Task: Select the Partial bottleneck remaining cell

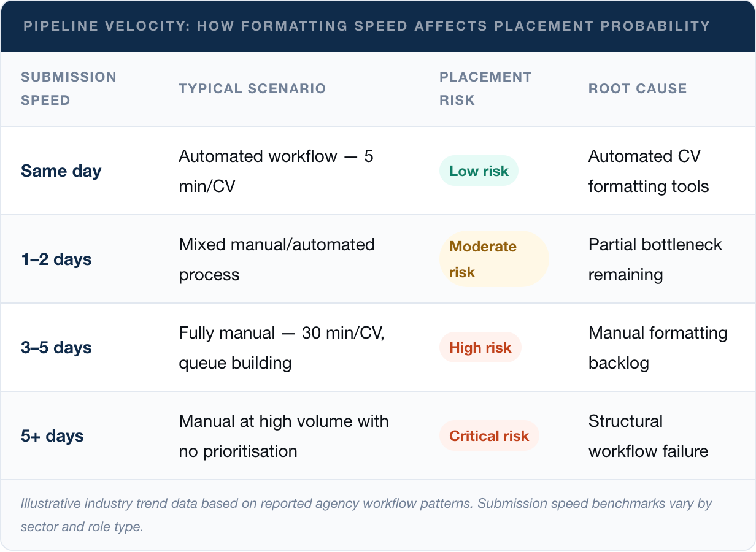Action: point(655,259)
